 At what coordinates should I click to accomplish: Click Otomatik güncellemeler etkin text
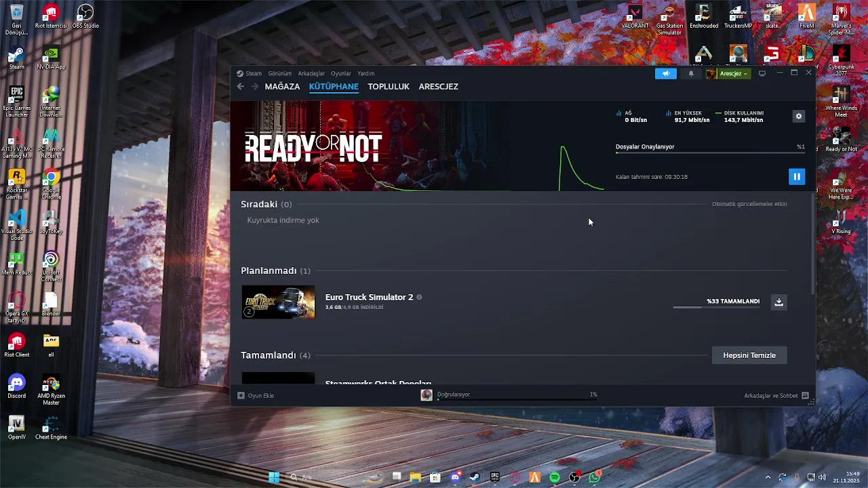coord(749,204)
